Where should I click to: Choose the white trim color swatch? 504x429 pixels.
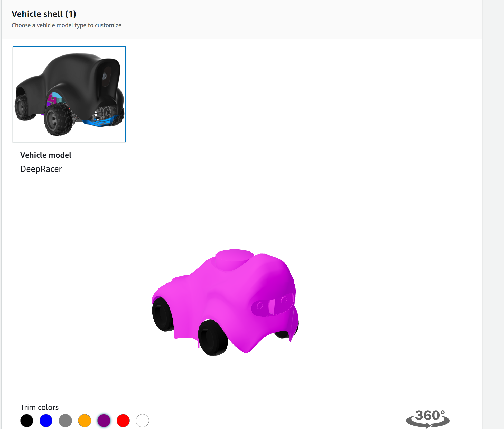point(142,421)
